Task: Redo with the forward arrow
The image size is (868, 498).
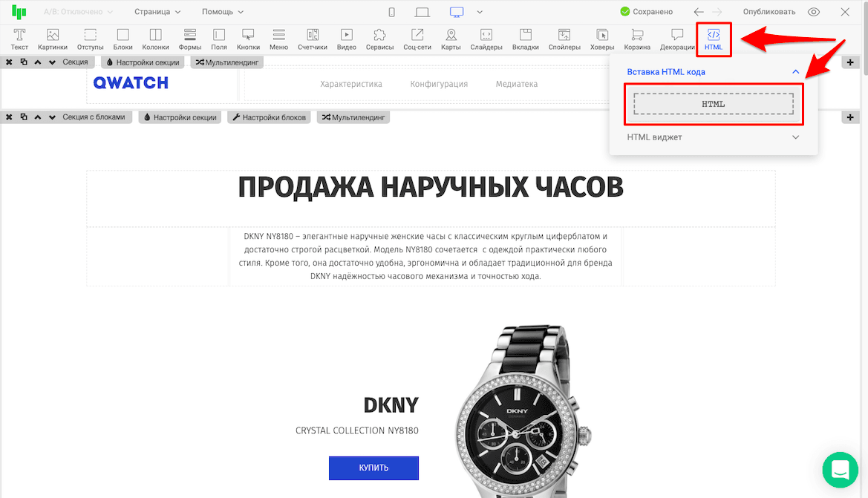Action: click(717, 12)
